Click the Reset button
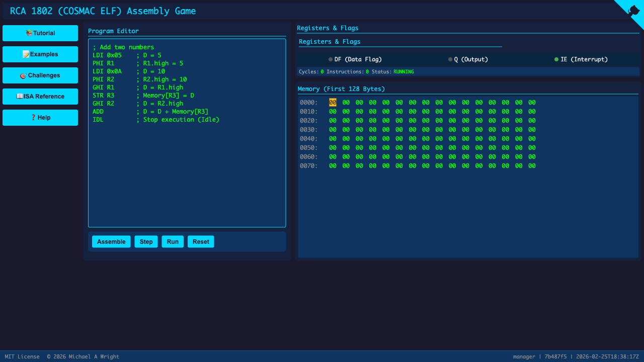 coord(201,242)
